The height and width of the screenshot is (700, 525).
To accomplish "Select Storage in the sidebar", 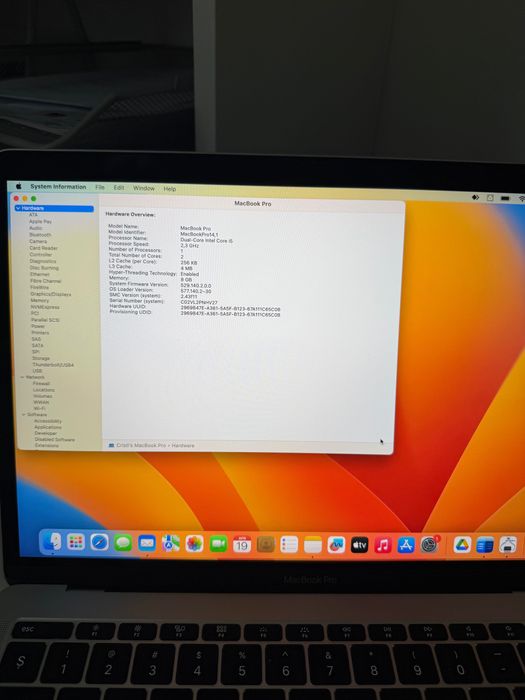I will click(x=41, y=358).
